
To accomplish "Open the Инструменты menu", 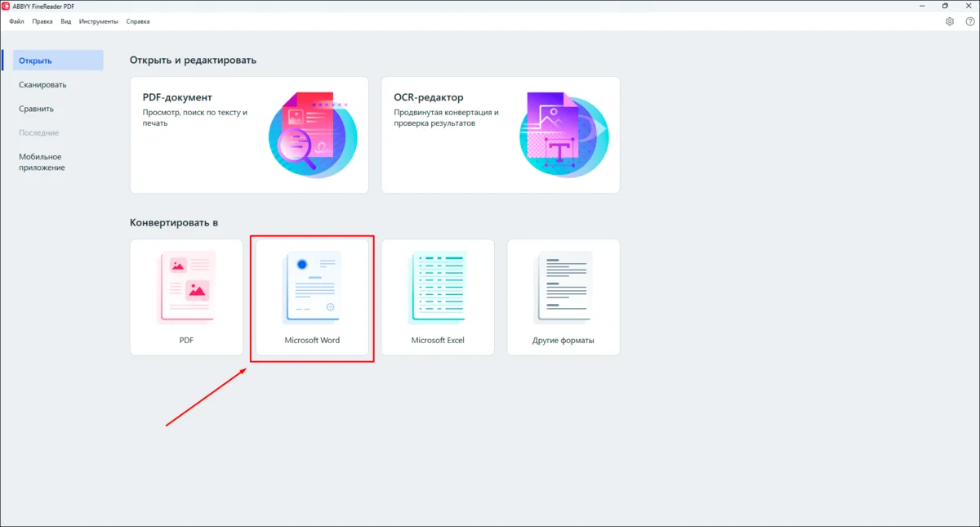I will pyautogui.click(x=98, y=21).
